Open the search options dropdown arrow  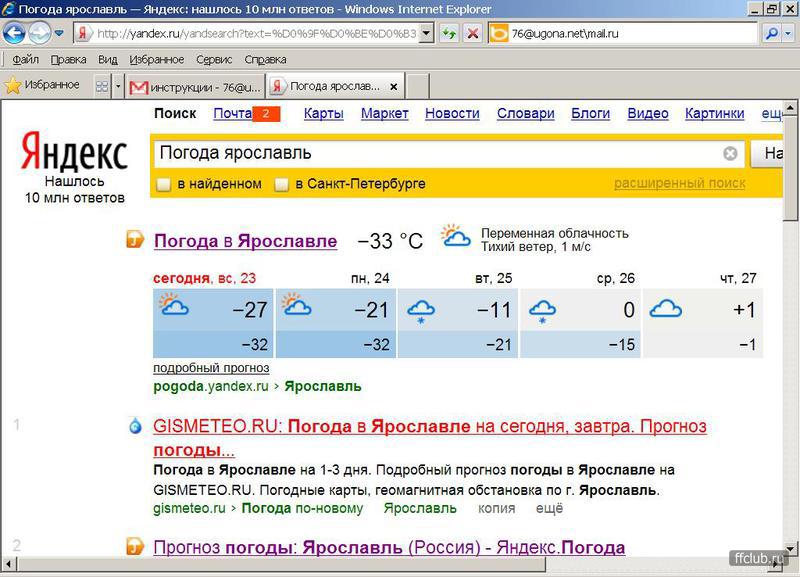click(789, 34)
